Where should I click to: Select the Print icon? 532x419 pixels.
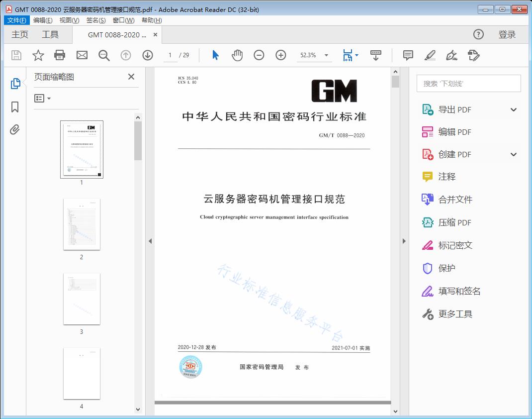60,55
